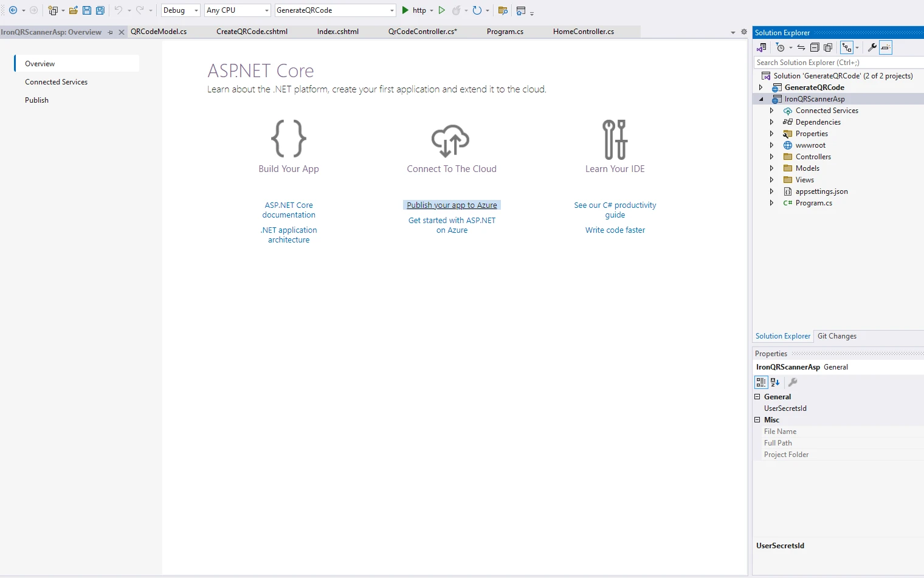
Task: Toggle Preview Selected Items in Solution Explorer
Action: pos(886,47)
